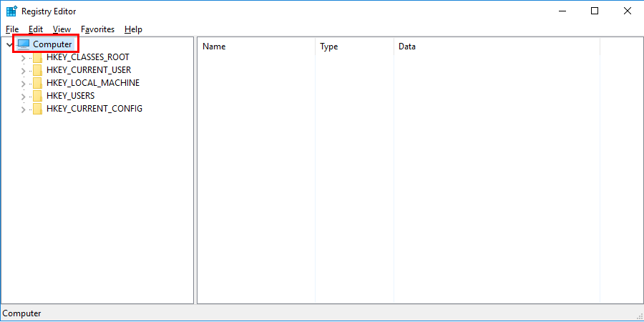
Task: Click the Computer monitor icon in tree
Action: coord(24,44)
